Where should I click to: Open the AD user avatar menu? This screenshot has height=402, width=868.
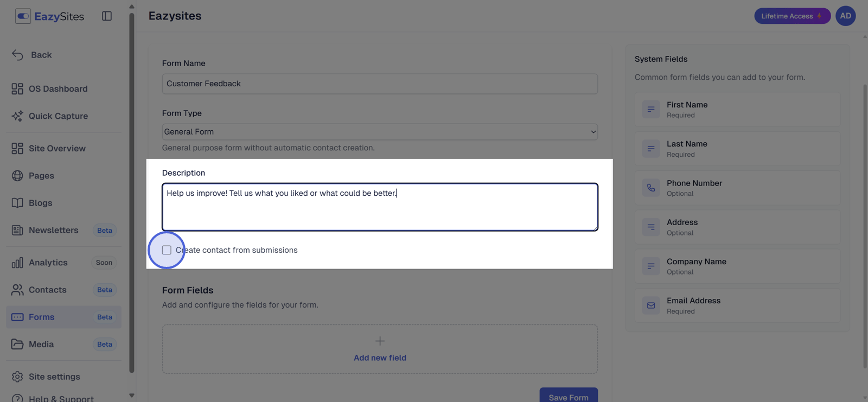(x=845, y=16)
